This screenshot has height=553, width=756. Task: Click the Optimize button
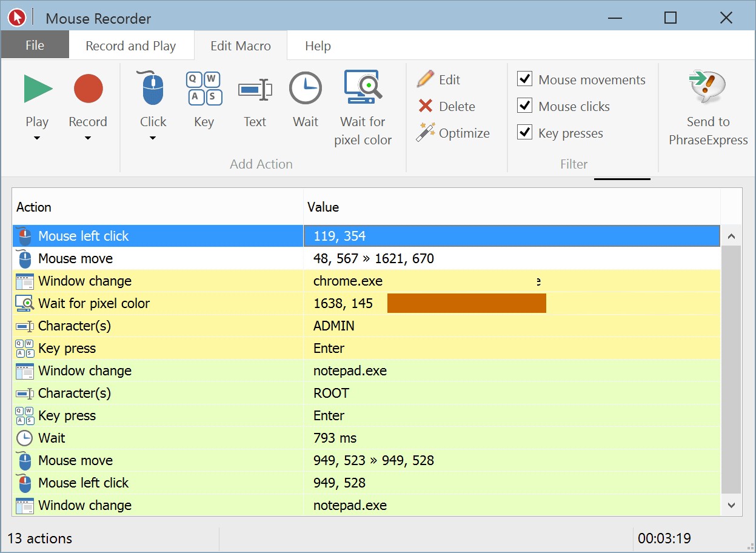click(453, 133)
